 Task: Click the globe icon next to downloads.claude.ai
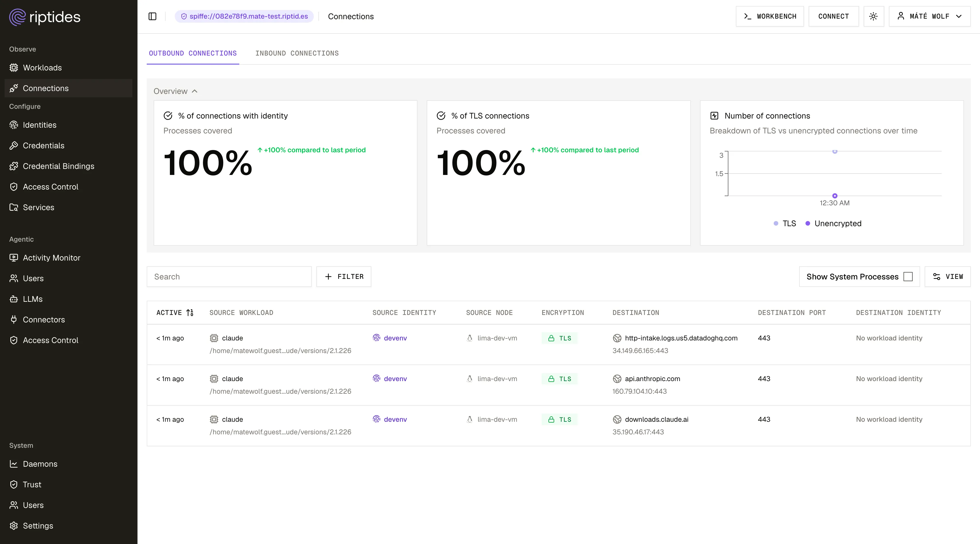coord(617,419)
